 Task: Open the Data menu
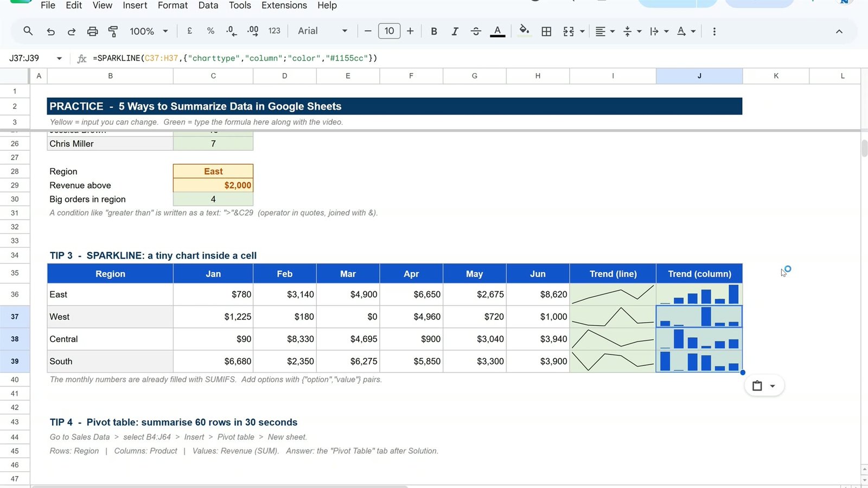tap(208, 5)
